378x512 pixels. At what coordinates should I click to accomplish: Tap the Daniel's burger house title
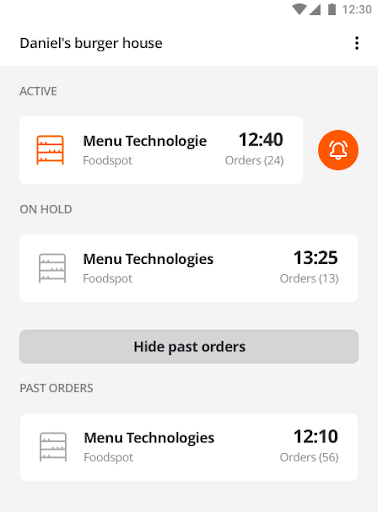click(x=91, y=43)
